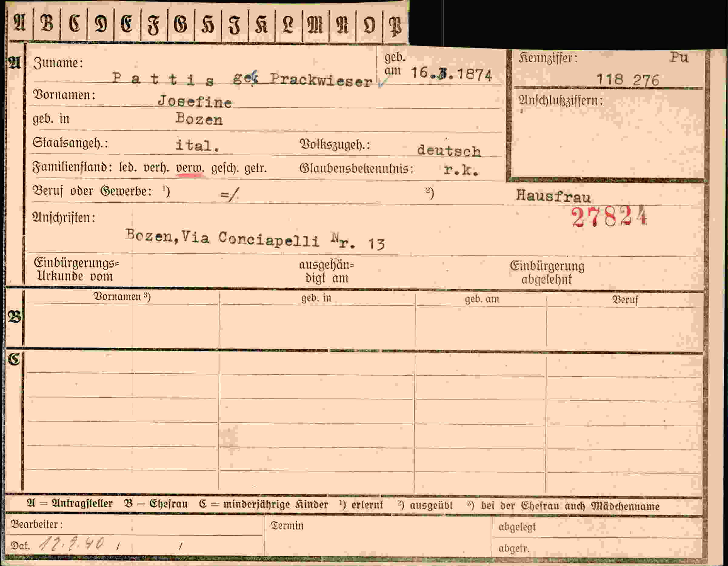Select the red stamped number "27824"
728x566 pixels.
(x=610, y=217)
